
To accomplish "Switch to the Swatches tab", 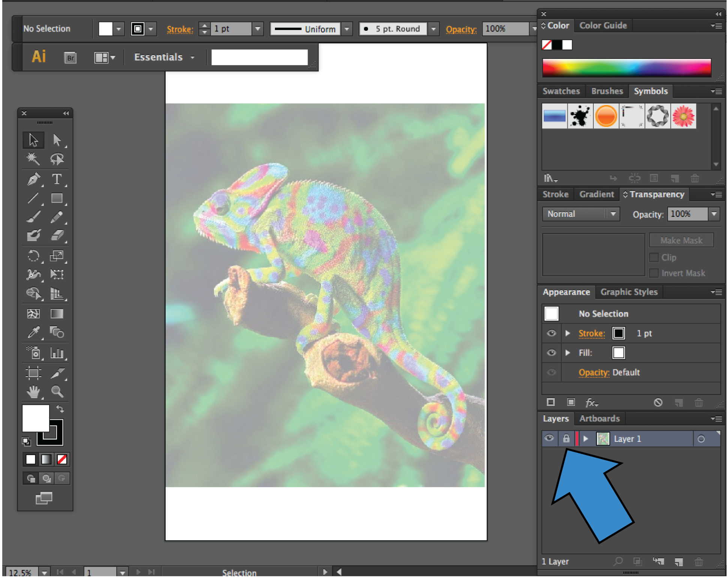I will (x=561, y=91).
